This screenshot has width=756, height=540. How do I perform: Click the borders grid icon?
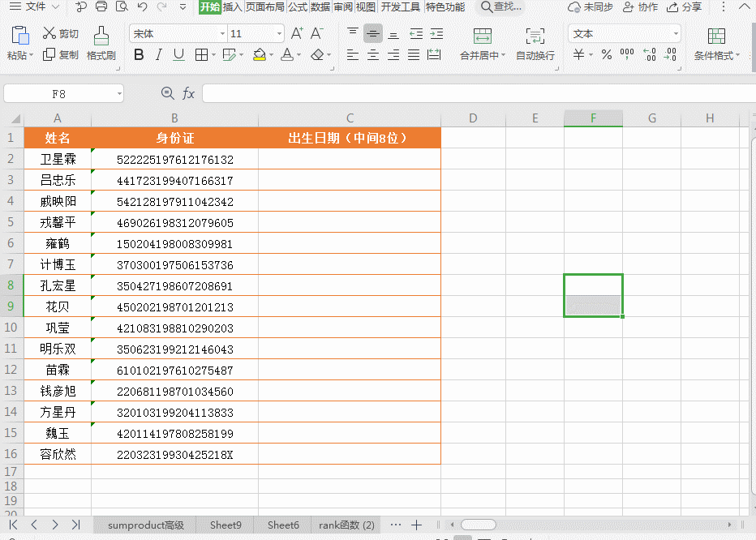coord(201,55)
